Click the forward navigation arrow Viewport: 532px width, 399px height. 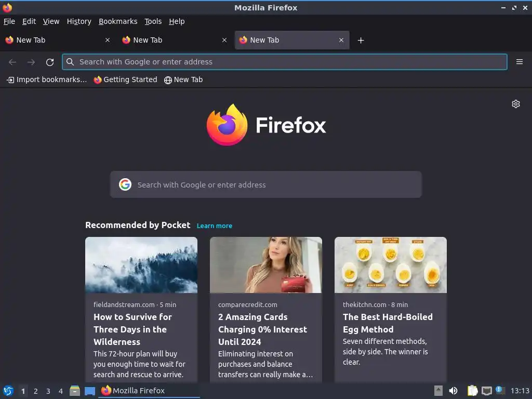(x=31, y=62)
